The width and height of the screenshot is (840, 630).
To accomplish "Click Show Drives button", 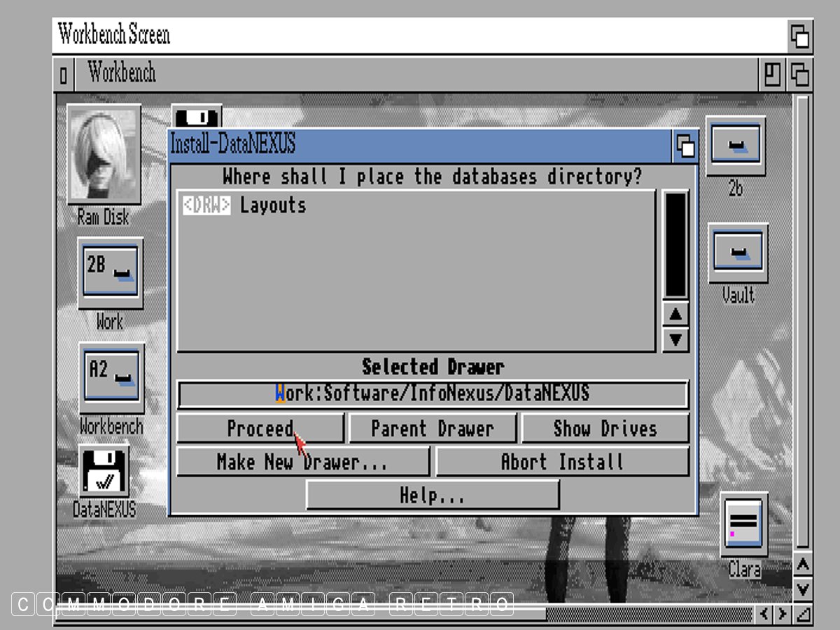I will (605, 428).
